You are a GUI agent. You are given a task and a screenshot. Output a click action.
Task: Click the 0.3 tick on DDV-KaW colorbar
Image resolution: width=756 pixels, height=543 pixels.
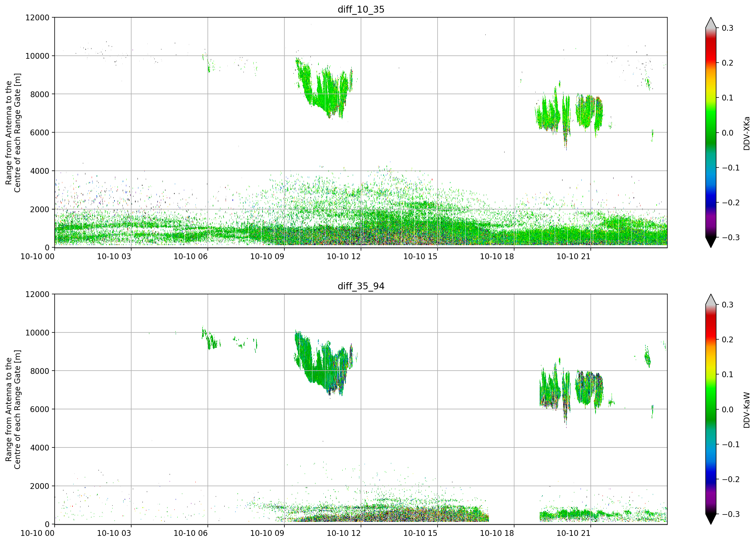click(x=727, y=305)
